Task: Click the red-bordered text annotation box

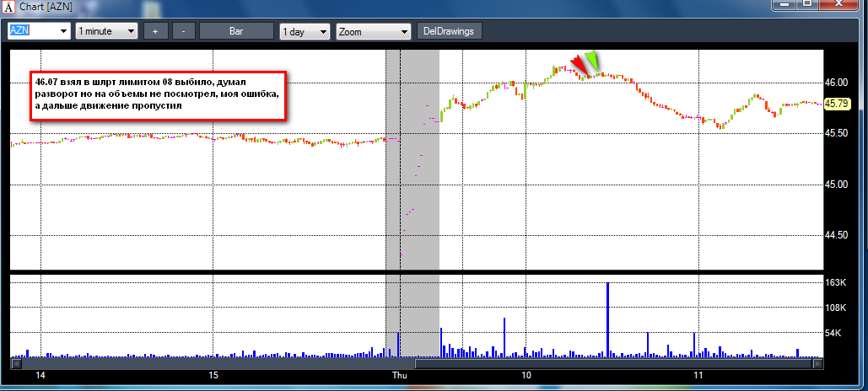Action: (x=158, y=95)
